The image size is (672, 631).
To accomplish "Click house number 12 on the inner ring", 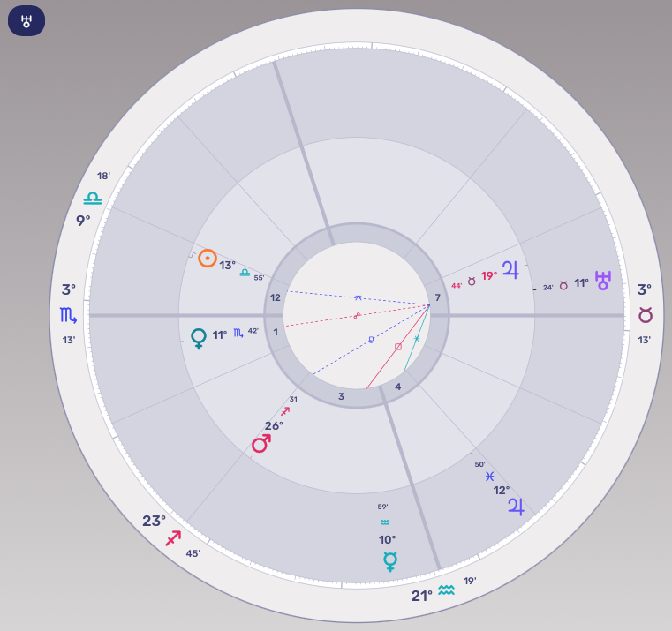I will pyautogui.click(x=276, y=297).
